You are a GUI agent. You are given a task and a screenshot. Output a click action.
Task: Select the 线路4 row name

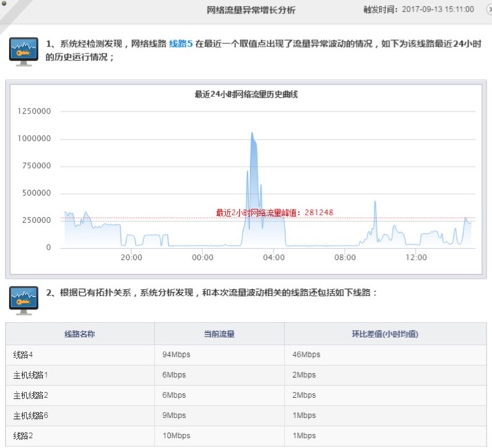coord(25,355)
